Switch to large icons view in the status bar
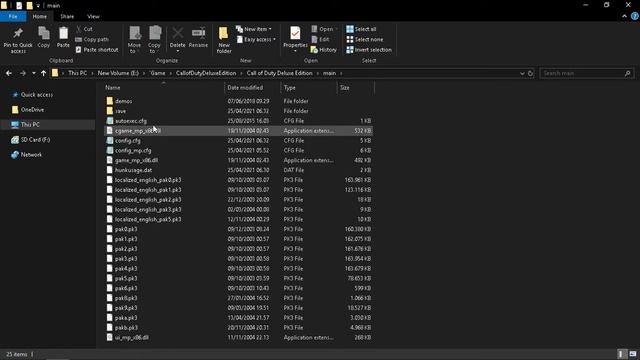The height and width of the screenshot is (360, 640). [x=632, y=354]
